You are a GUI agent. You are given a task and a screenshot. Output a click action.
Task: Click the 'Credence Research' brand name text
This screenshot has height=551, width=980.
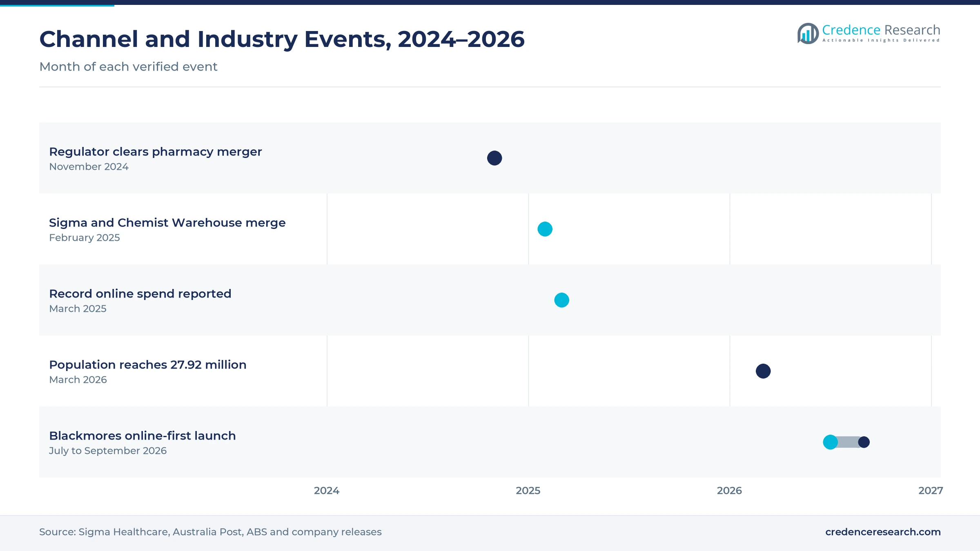(x=881, y=30)
